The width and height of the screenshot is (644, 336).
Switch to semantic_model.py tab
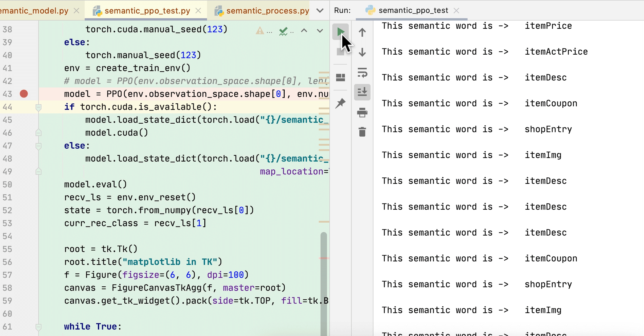click(x=34, y=11)
